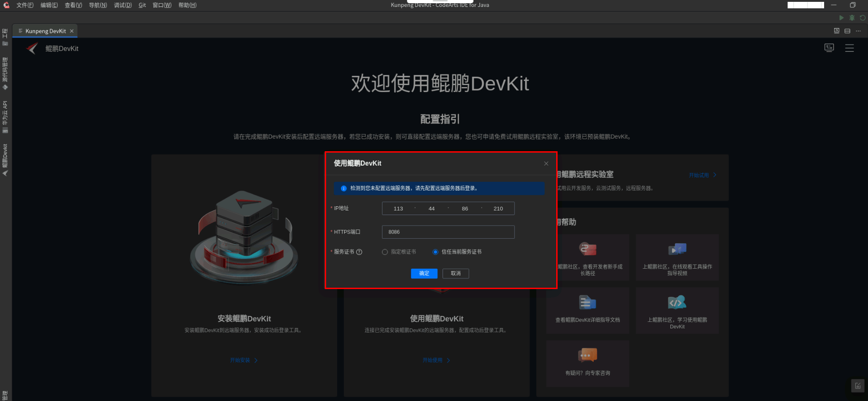Click the split editor layout icon

(847, 31)
